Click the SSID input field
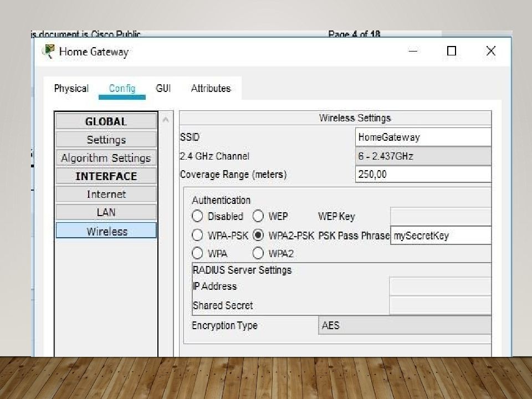 tap(423, 137)
